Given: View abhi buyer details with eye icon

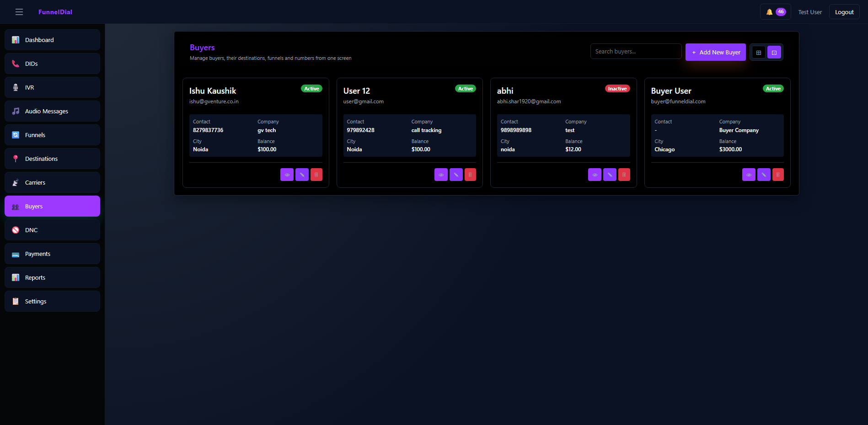Looking at the screenshot, I should [595, 175].
